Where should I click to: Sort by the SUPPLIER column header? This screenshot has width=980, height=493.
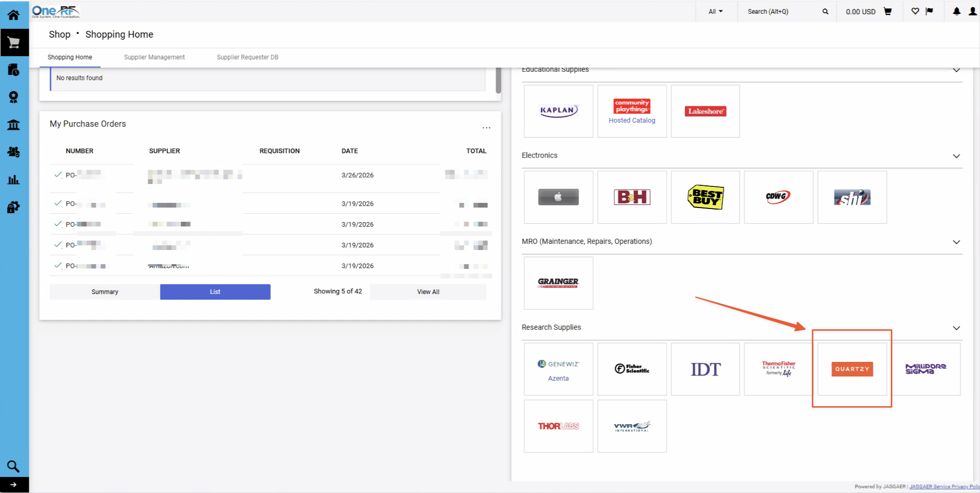164,151
